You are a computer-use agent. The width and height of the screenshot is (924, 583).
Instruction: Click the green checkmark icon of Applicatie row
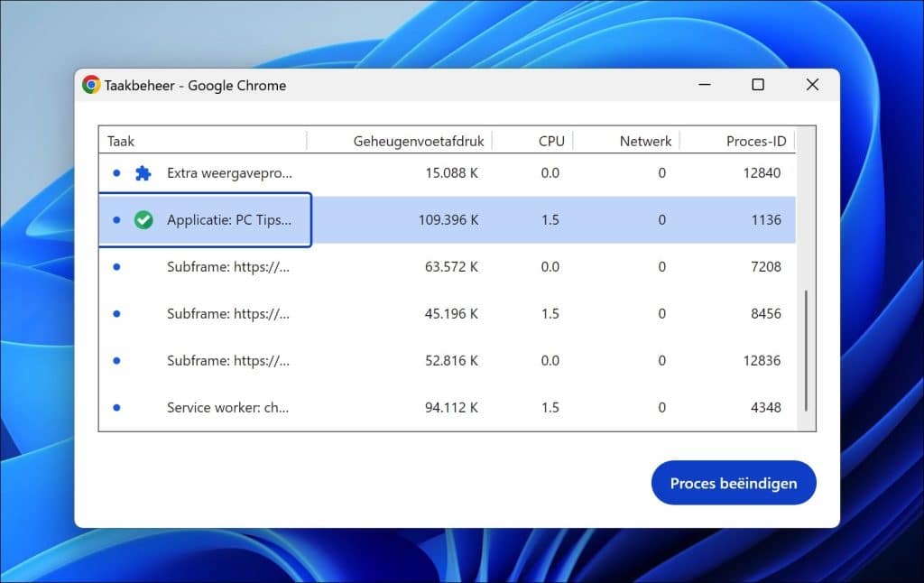pyautogui.click(x=143, y=220)
